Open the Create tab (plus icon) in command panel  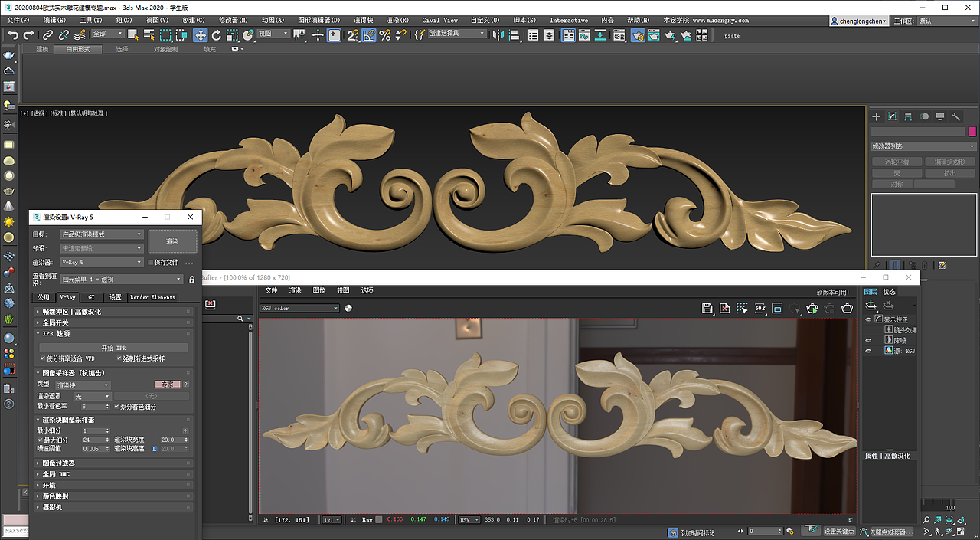877,116
